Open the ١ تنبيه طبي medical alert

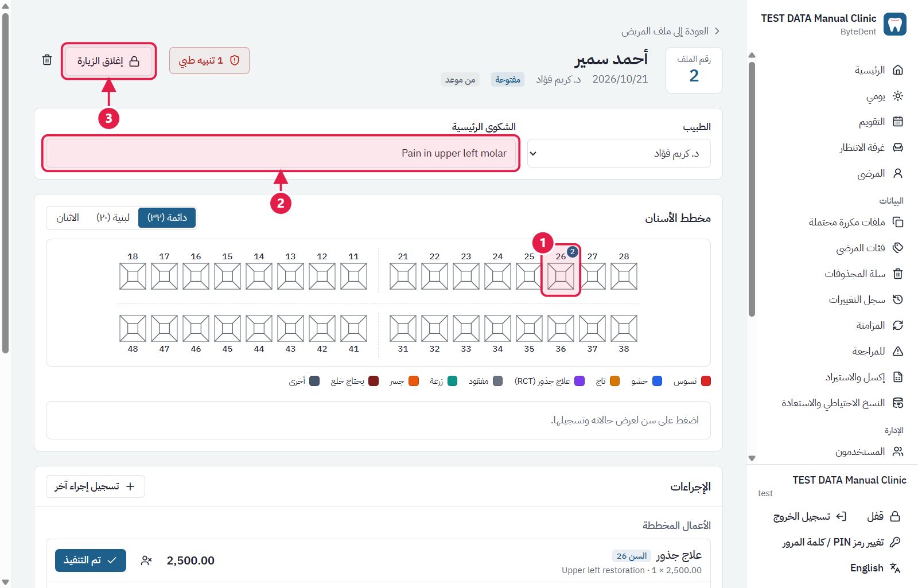click(209, 60)
